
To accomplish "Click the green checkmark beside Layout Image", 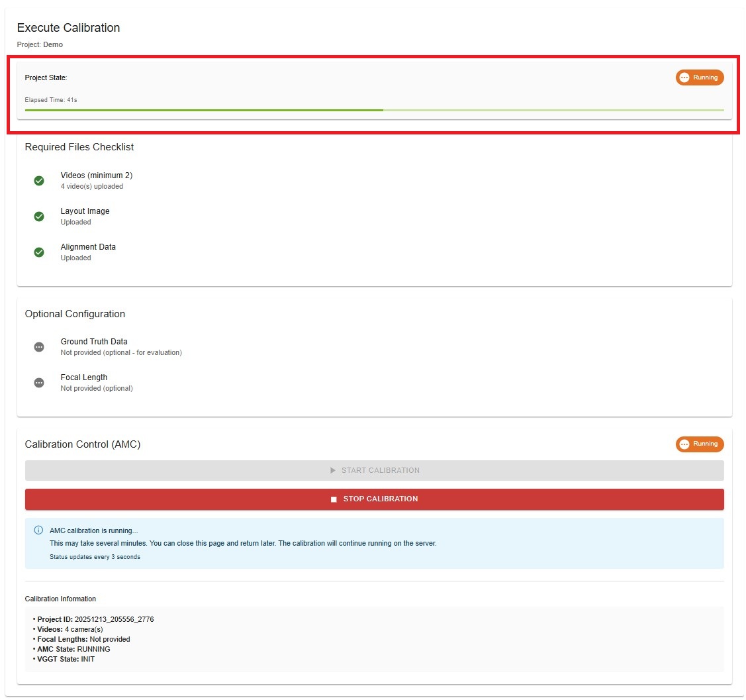I will tap(39, 217).
